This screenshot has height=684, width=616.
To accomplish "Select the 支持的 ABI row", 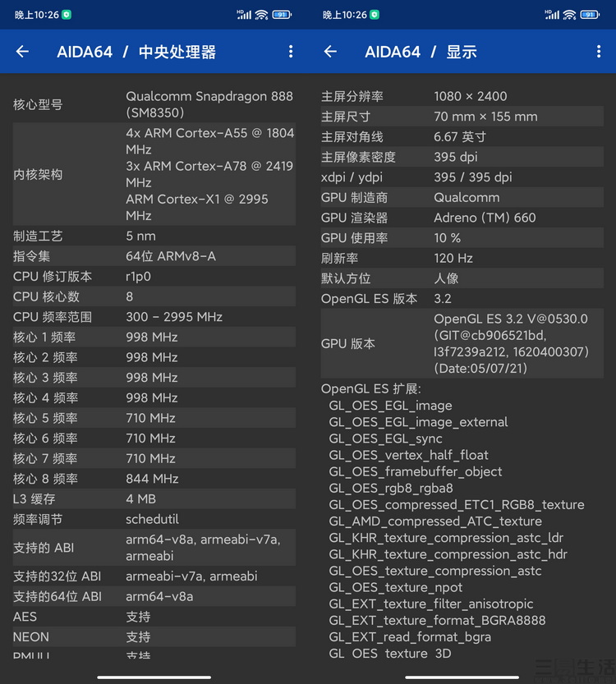I will click(154, 548).
